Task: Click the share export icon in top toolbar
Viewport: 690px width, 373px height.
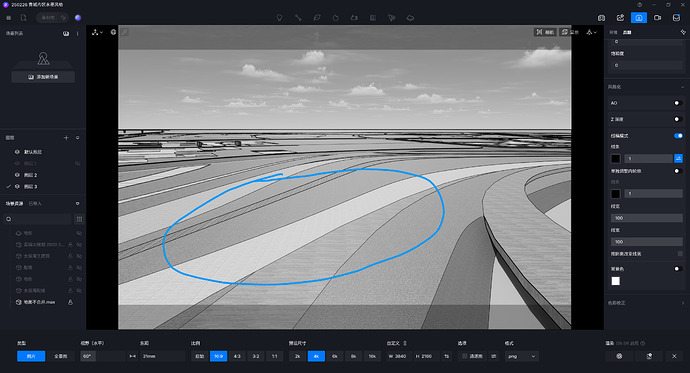Action: pos(620,18)
